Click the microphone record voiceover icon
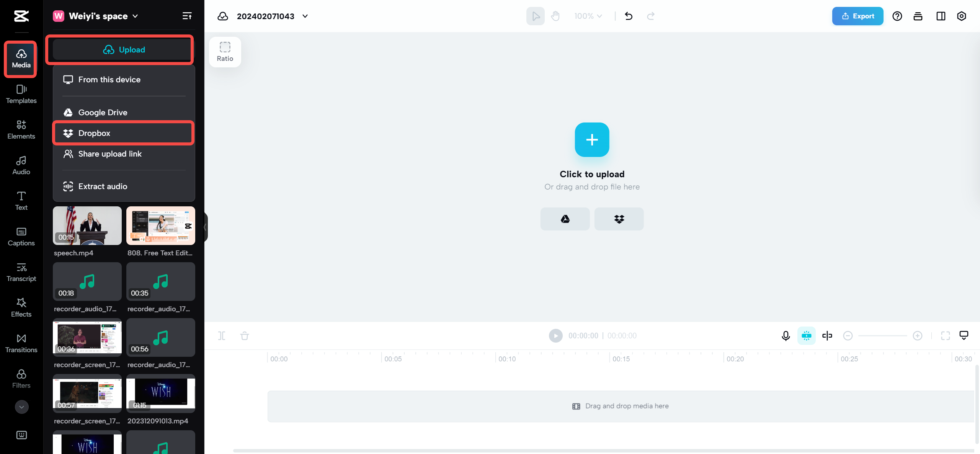 coord(786,336)
